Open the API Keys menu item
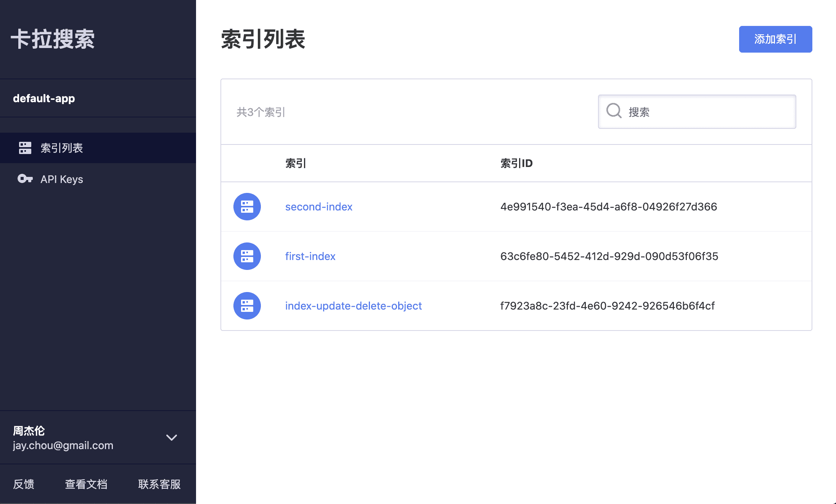This screenshot has width=836, height=504. point(62,179)
